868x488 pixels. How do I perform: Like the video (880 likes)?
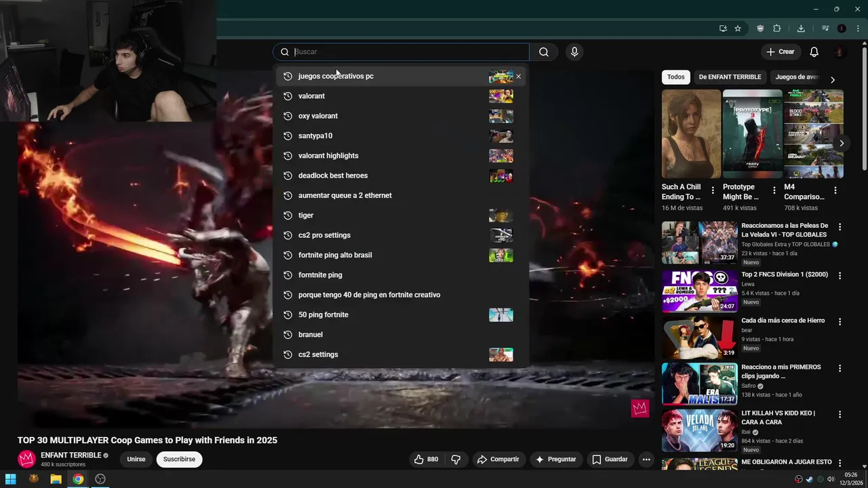tap(426, 460)
